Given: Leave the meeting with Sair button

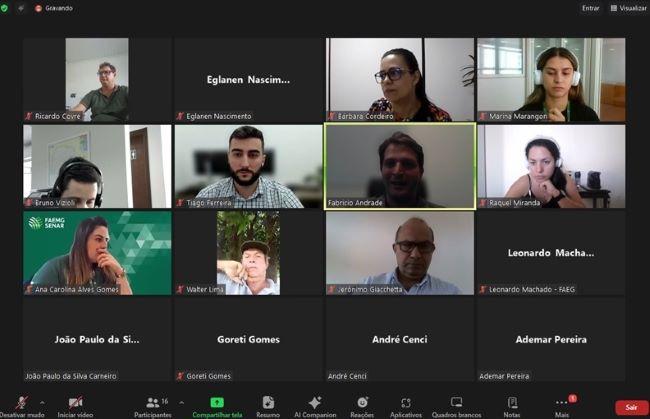Looking at the screenshot, I should pyautogui.click(x=631, y=407).
